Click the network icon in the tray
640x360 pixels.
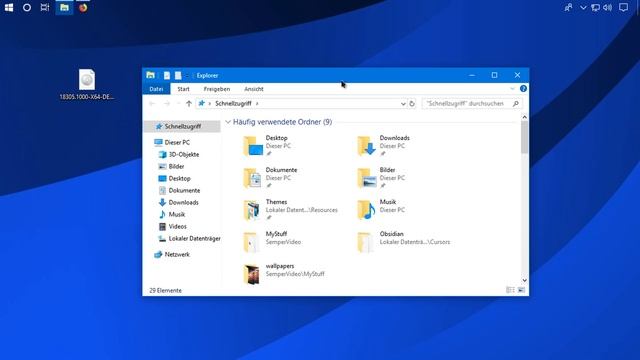coord(596,7)
